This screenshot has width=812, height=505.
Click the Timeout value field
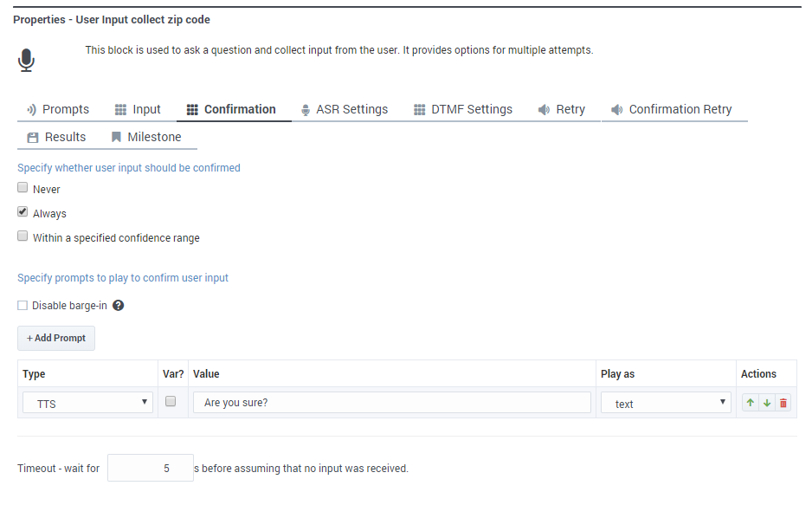151,467
